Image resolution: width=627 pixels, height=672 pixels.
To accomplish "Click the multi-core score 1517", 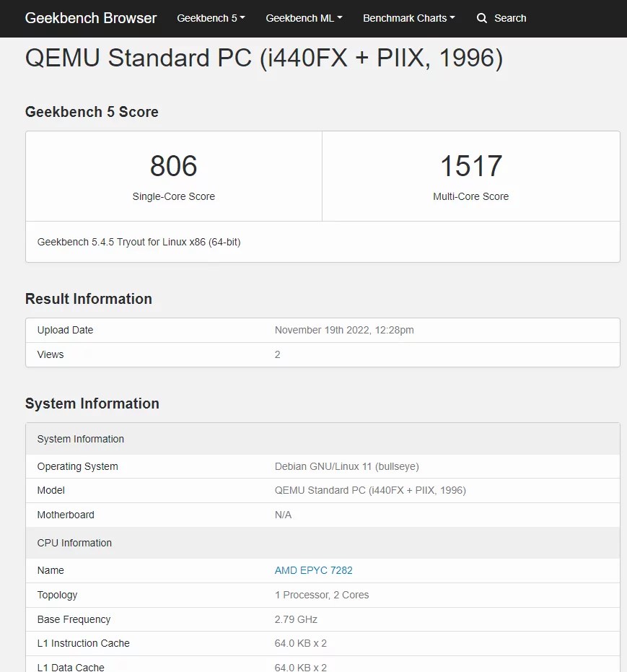I will point(471,166).
